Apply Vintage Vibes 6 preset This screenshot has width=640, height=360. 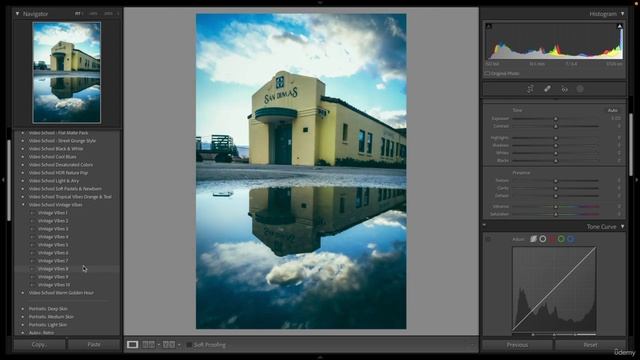click(53, 253)
